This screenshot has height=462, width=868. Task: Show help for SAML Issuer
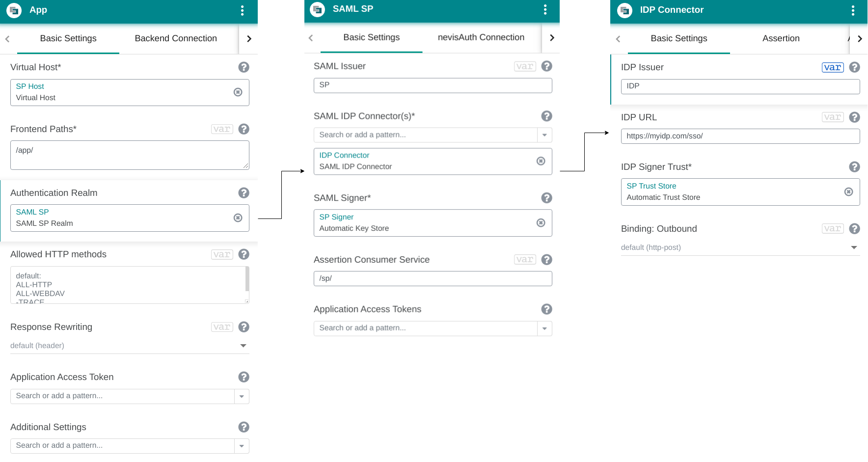coord(546,66)
